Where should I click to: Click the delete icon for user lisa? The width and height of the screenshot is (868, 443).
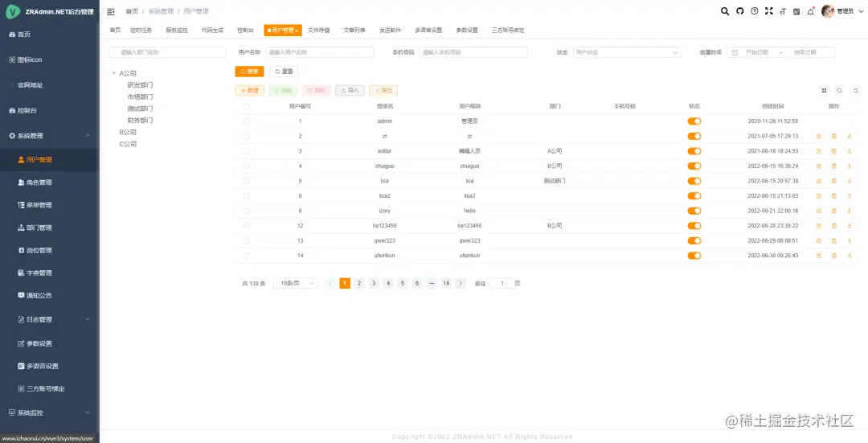(833, 181)
